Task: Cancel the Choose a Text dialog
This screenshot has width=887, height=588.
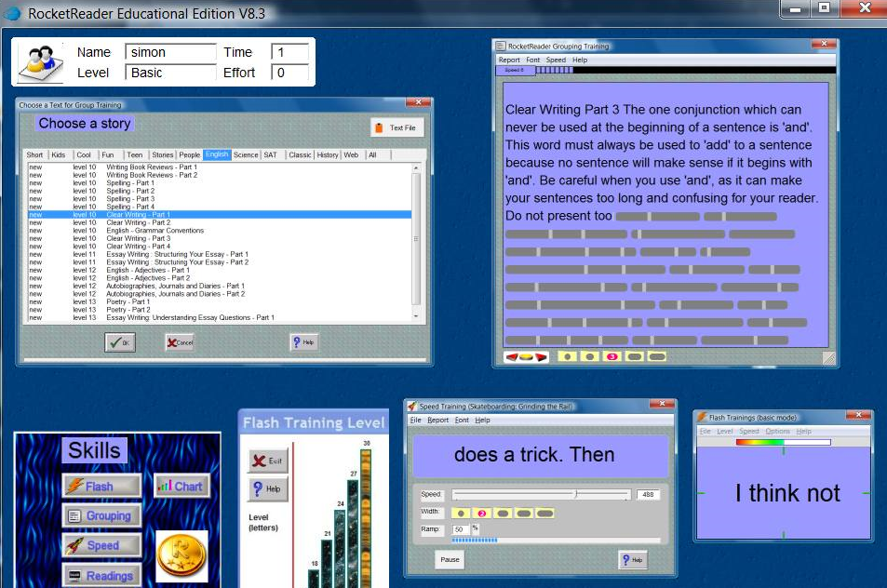Action: 180,342
